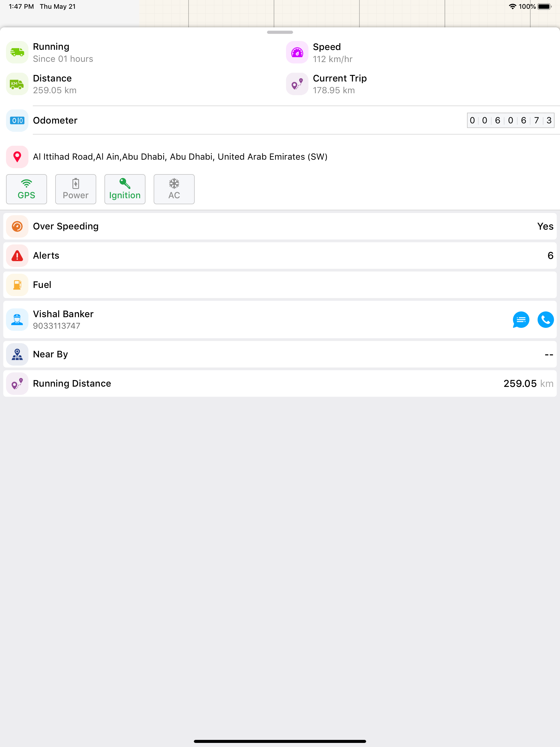Toggle the Power status button
The image size is (560, 747).
(x=76, y=189)
